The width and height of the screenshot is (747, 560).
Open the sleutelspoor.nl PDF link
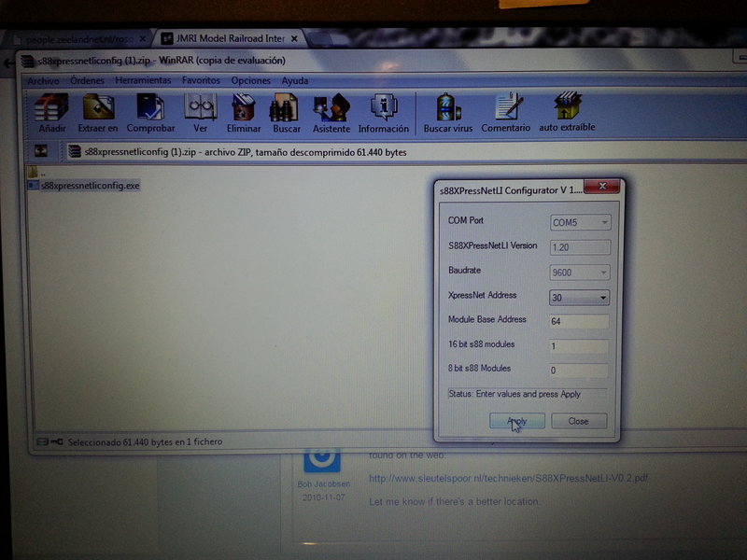coord(508,478)
